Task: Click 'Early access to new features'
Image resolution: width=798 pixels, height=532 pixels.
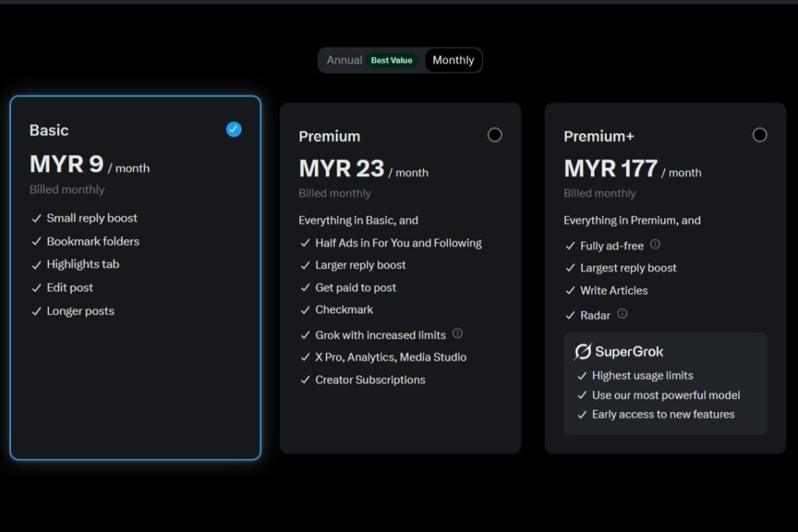Action: coord(663,414)
